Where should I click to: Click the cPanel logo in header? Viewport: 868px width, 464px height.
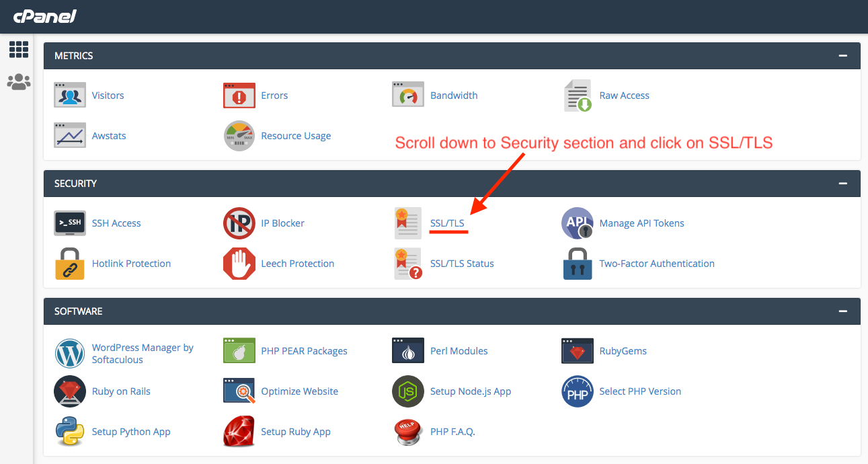(44, 16)
